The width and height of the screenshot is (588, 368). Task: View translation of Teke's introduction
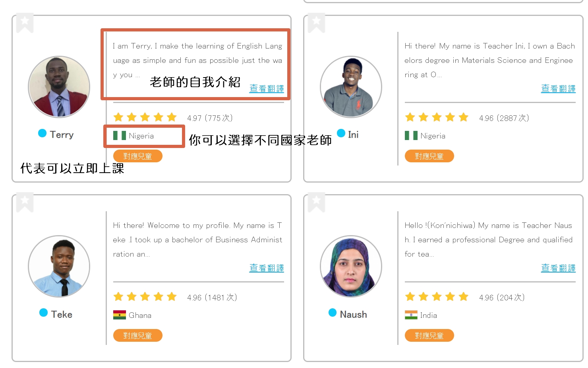pos(267,268)
